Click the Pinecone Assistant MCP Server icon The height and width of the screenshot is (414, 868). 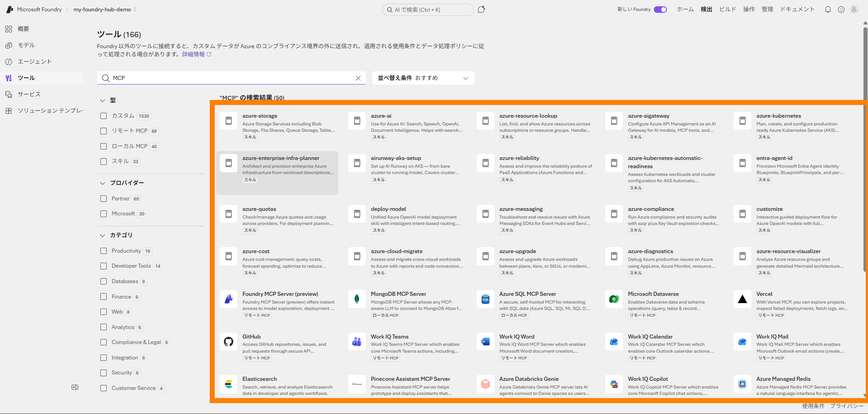(x=357, y=384)
